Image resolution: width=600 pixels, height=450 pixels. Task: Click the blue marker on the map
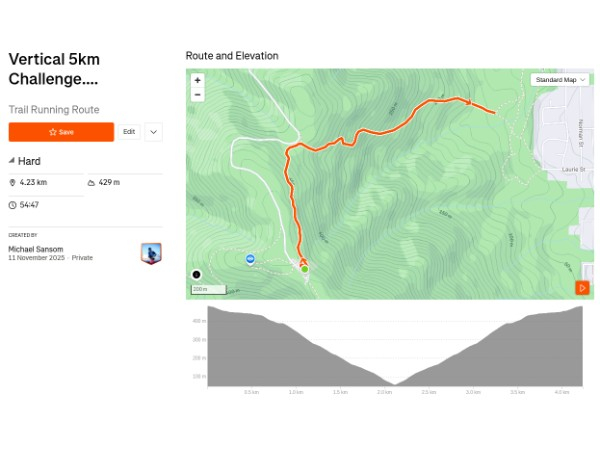point(250,259)
